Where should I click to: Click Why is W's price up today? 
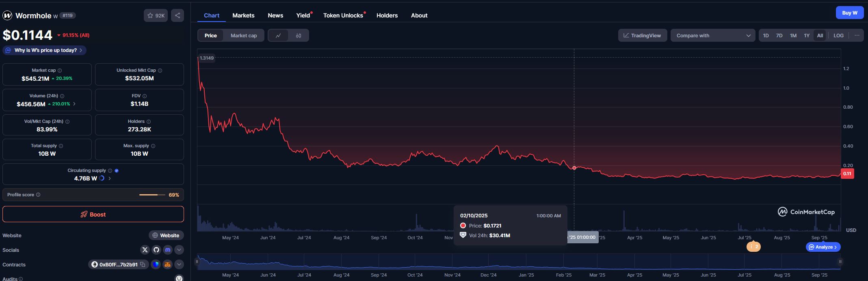click(44, 50)
